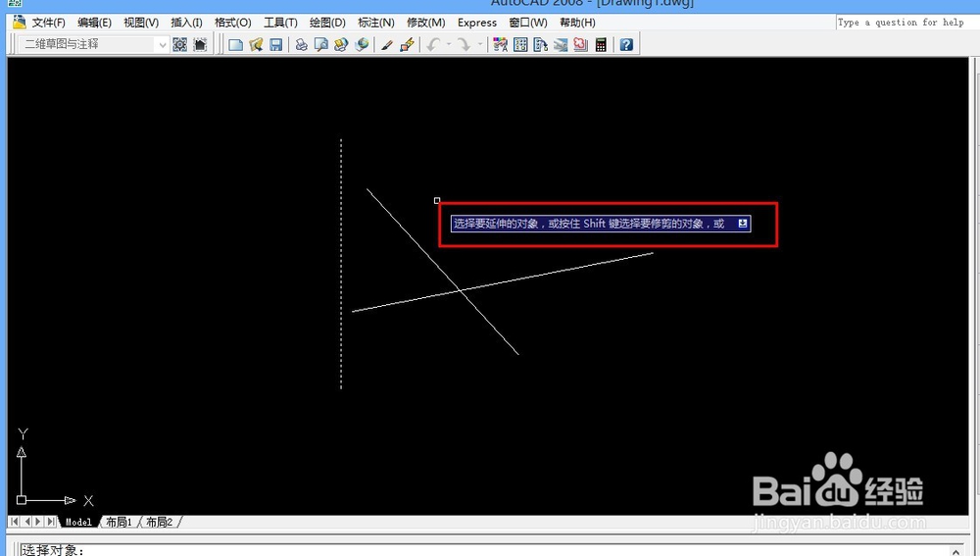
Task: Open the 文件(F) menu
Action: point(49,23)
